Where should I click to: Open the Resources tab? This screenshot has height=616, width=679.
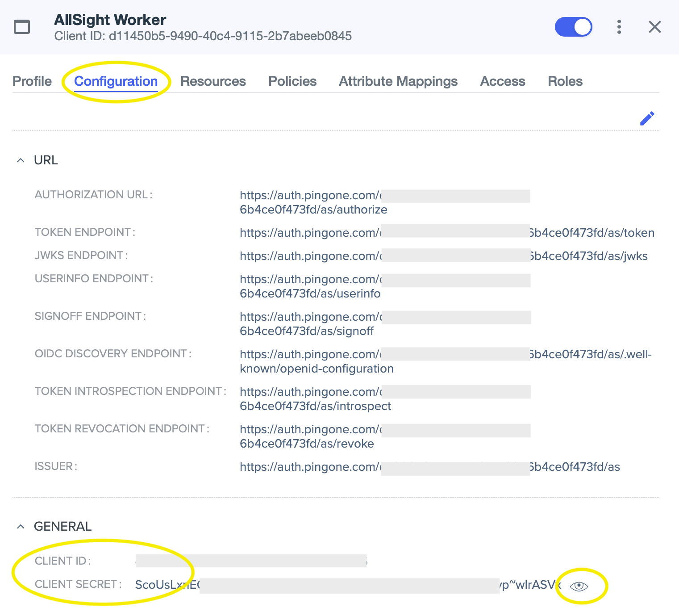click(x=213, y=81)
